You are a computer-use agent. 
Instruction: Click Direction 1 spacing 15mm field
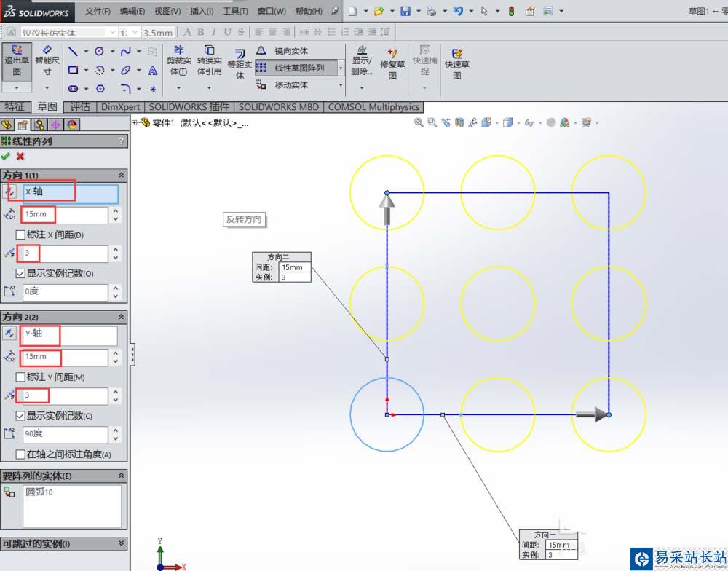point(65,215)
